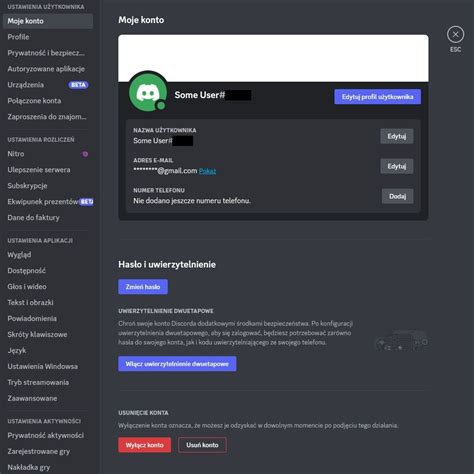The image size is (474, 474).
Task: Click Zmień hasło button
Action: pos(143,287)
